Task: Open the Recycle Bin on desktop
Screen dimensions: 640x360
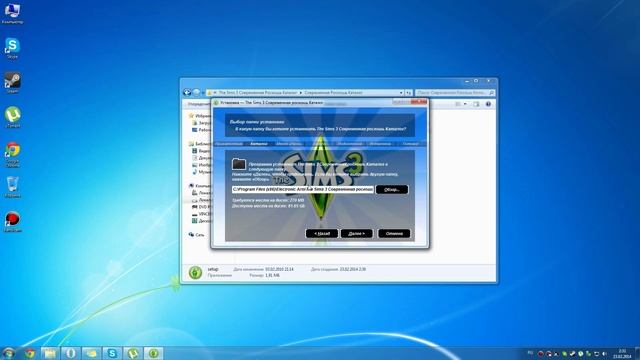Action: (x=13, y=187)
